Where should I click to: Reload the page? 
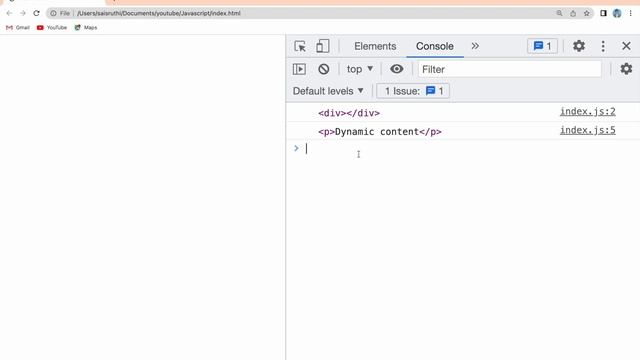click(x=36, y=13)
